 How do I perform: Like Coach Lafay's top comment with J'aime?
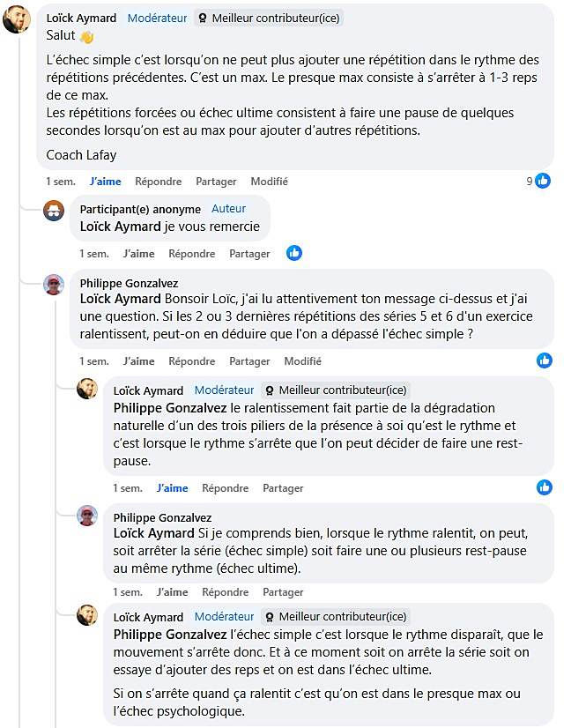point(105,182)
